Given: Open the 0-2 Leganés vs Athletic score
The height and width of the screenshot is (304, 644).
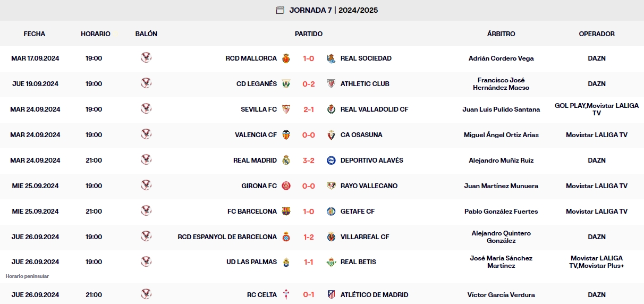Looking at the screenshot, I should [309, 84].
